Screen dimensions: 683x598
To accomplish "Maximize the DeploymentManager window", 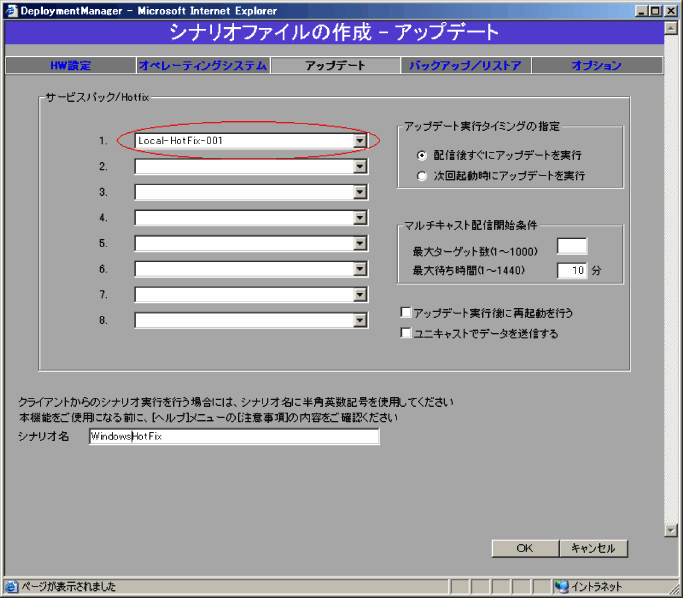I will [655, 11].
